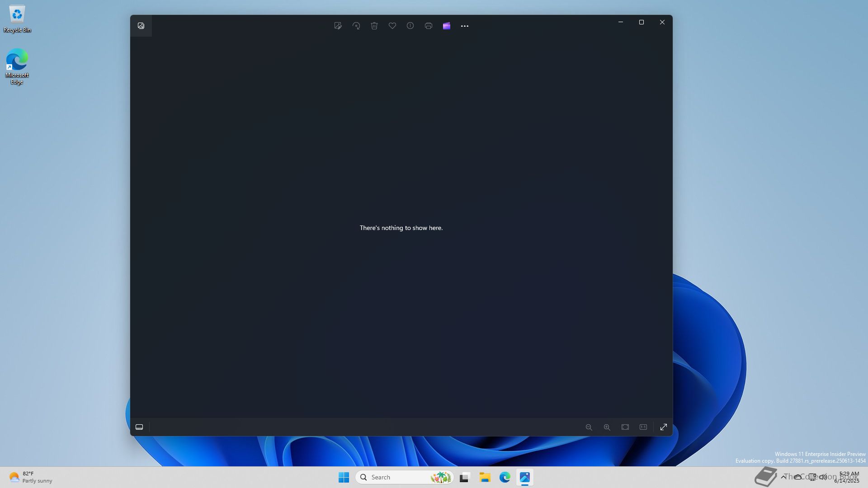This screenshot has height=488, width=868.
Task: Mark the photo as favorite (heart)
Action: [x=392, y=26]
